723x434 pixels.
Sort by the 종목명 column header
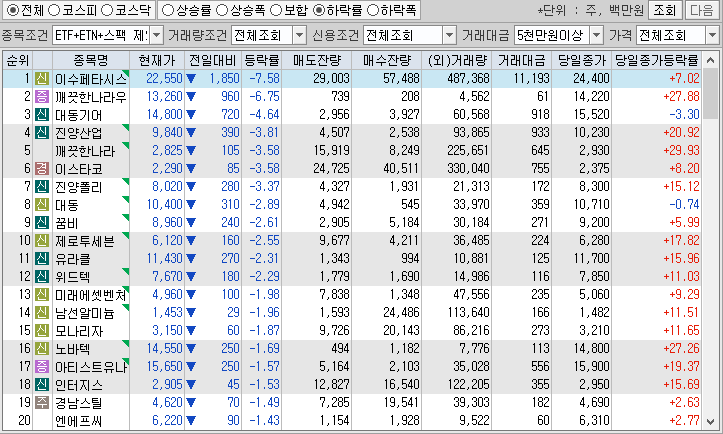click(91, 60)
